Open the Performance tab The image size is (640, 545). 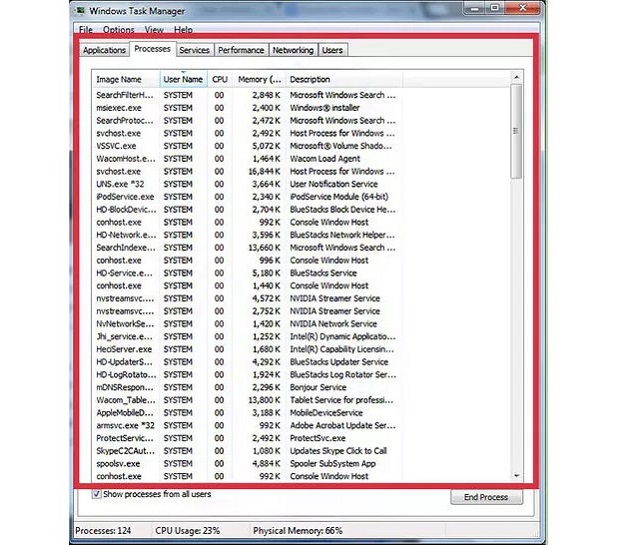[241, 50]
